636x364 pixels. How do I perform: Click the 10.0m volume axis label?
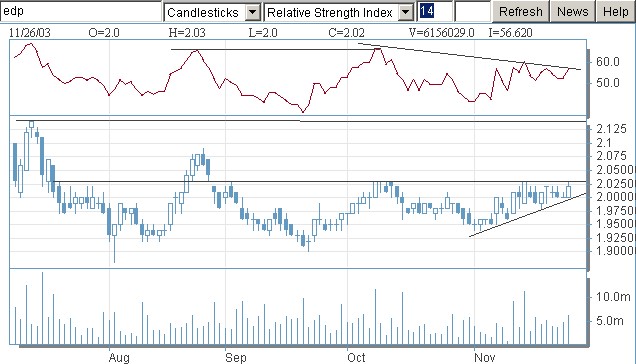(613, 297)
